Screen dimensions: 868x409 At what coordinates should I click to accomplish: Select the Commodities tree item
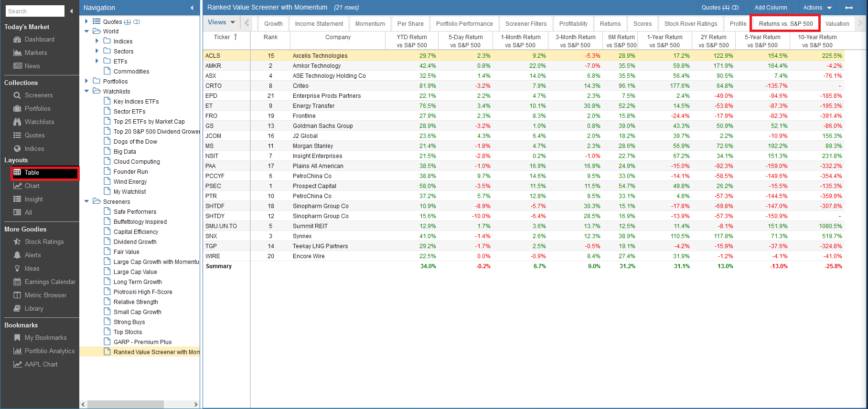(131, 72)
